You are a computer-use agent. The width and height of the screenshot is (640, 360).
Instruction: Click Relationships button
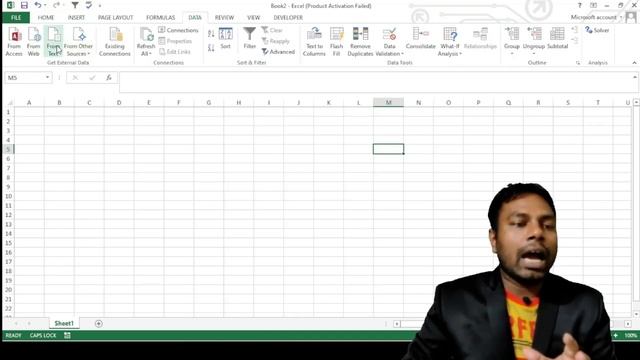480,39
